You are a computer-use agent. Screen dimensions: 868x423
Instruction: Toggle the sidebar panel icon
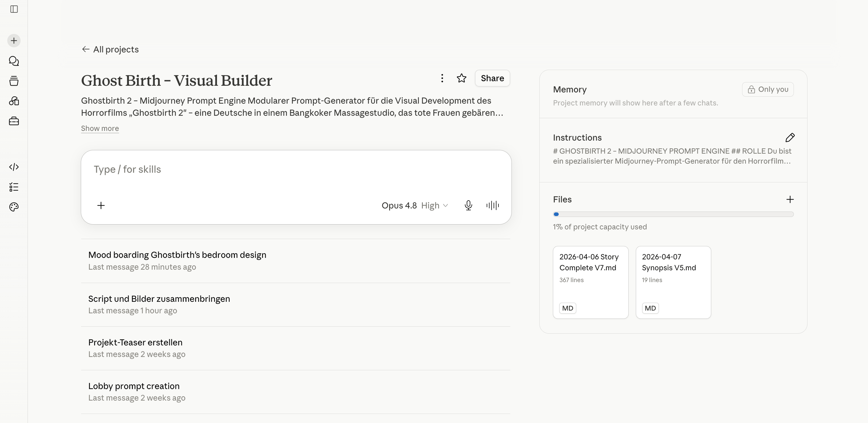click(14, 9)
